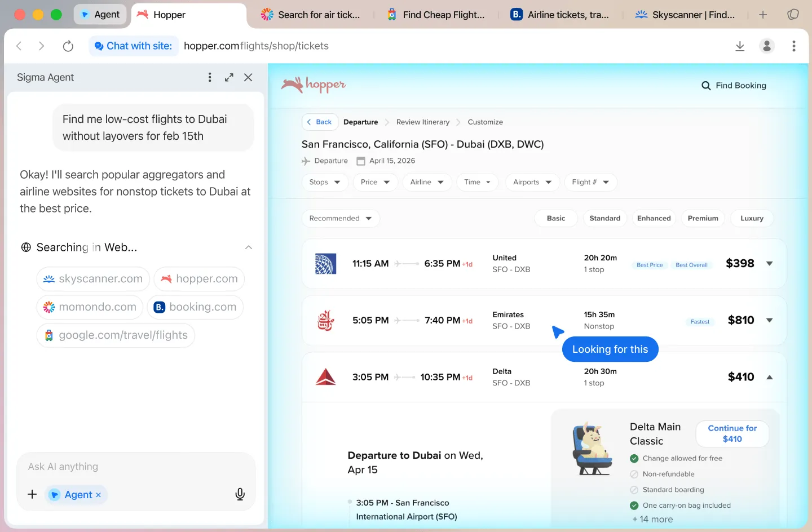812x532 pixels.
Task: Click Continue for $410 button
Action: point(732,433)
